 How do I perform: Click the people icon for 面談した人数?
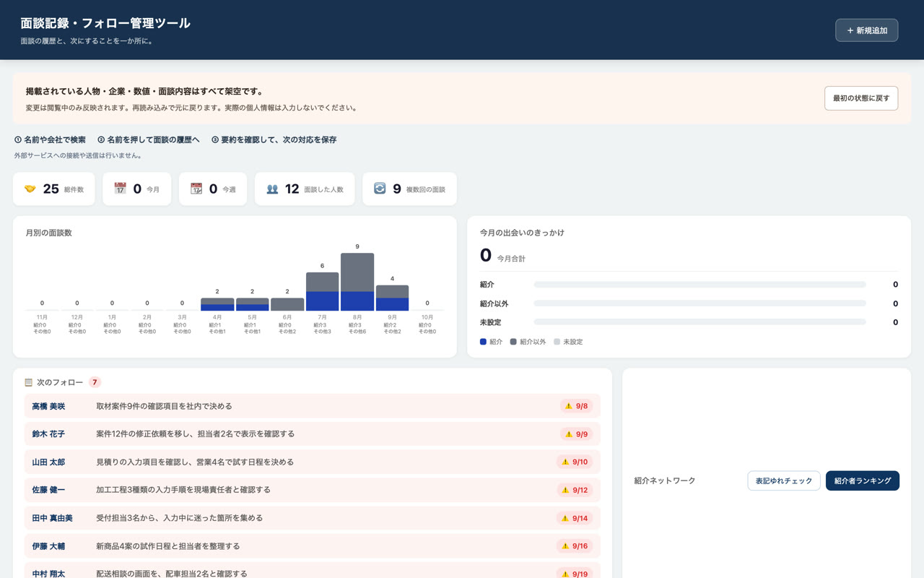coord(272,189)
